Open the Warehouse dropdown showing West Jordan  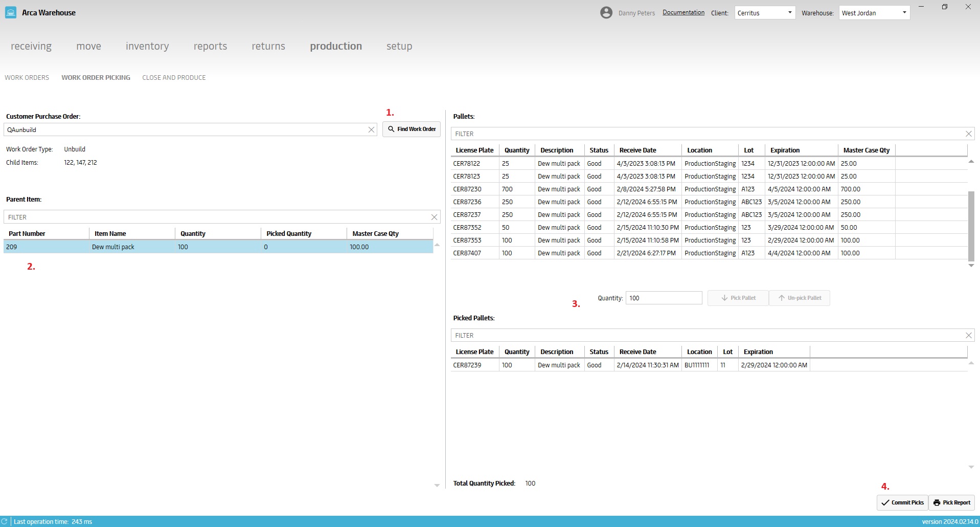tap(874, 13)
